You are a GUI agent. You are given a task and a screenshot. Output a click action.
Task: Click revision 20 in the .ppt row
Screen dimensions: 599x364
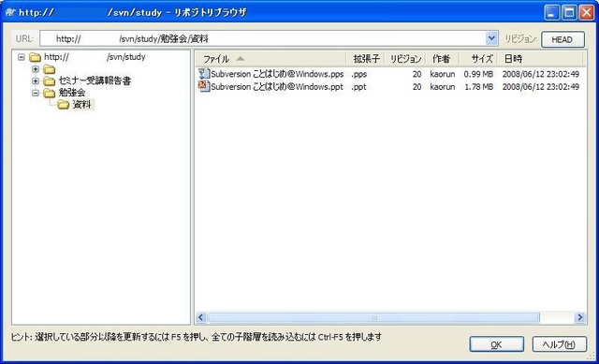pyautogui.click(x=416, y=87)
